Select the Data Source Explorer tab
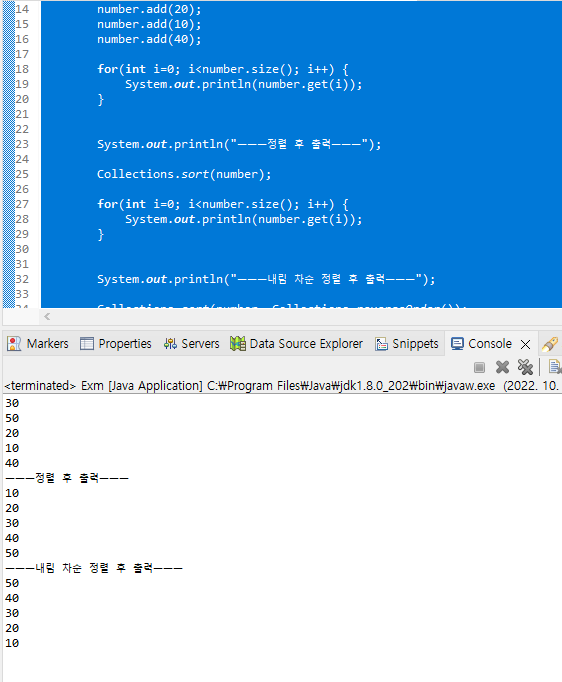The width and height of the screenshot is (562, 682). [296, 344]
